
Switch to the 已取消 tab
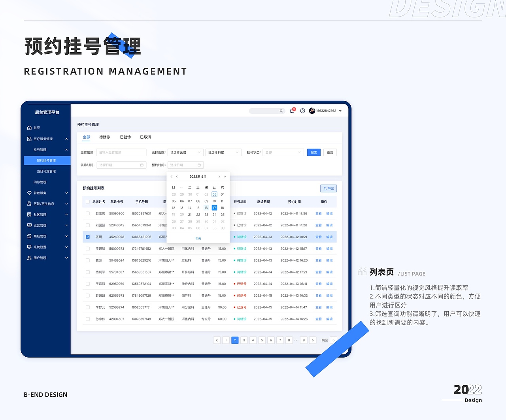tap(145, 137)
